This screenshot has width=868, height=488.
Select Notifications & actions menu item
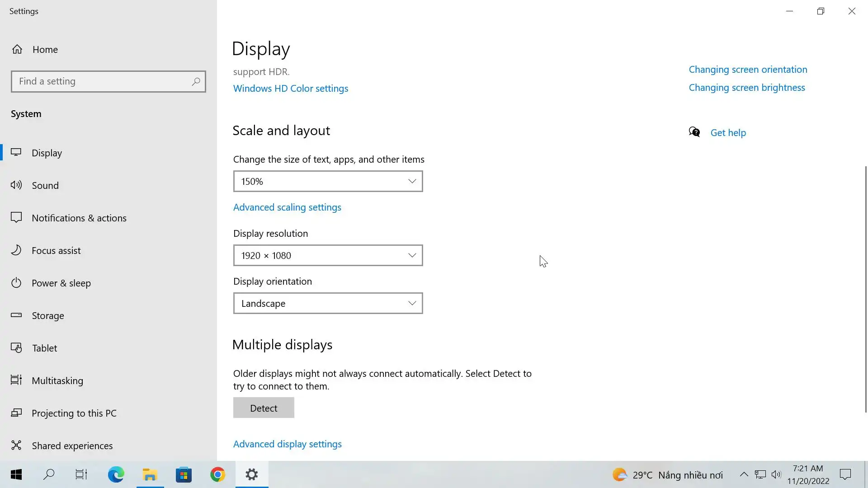(79, 218)
